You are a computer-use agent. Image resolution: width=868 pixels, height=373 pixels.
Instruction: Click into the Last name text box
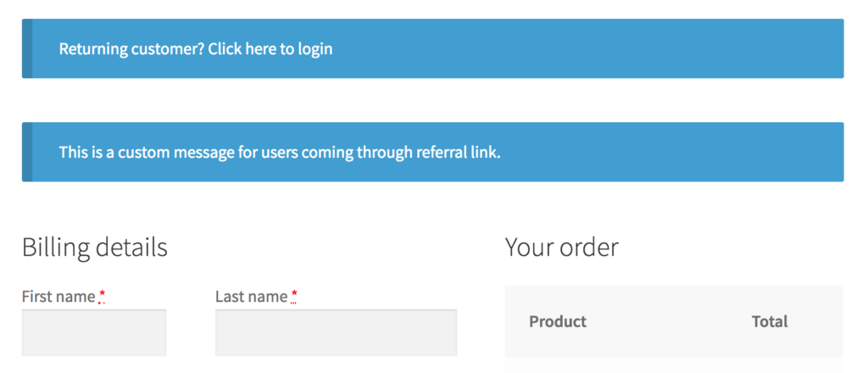[336, 332]
